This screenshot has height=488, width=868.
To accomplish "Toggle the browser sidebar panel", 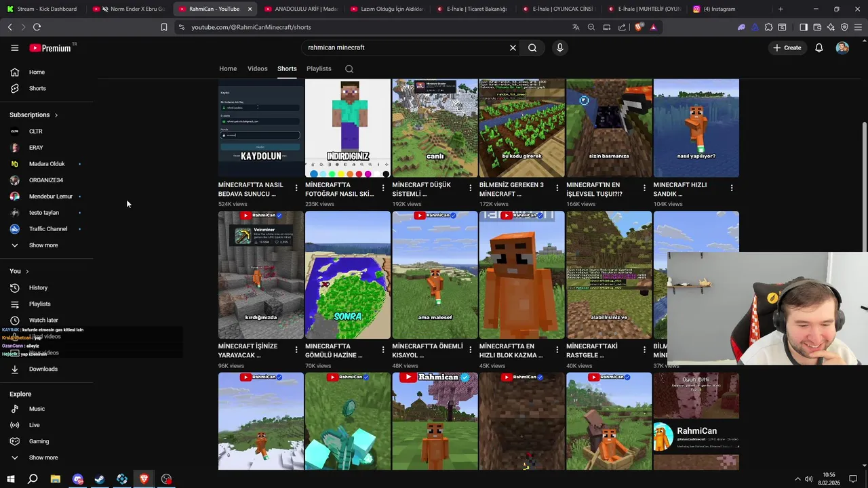I will pyautogui.click(x=804, y=27).
